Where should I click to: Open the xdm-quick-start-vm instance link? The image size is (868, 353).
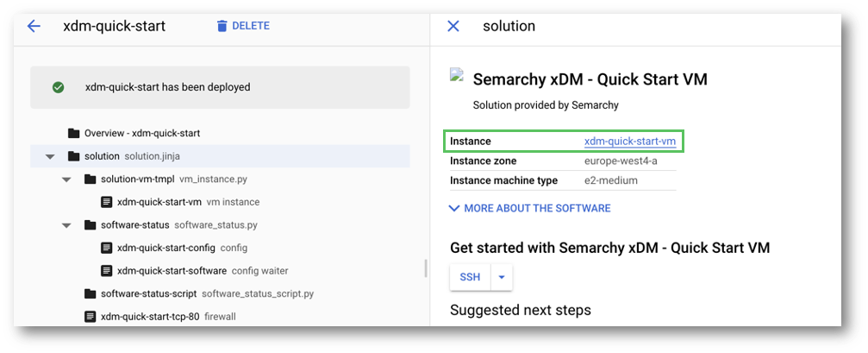tap(630, 142)
